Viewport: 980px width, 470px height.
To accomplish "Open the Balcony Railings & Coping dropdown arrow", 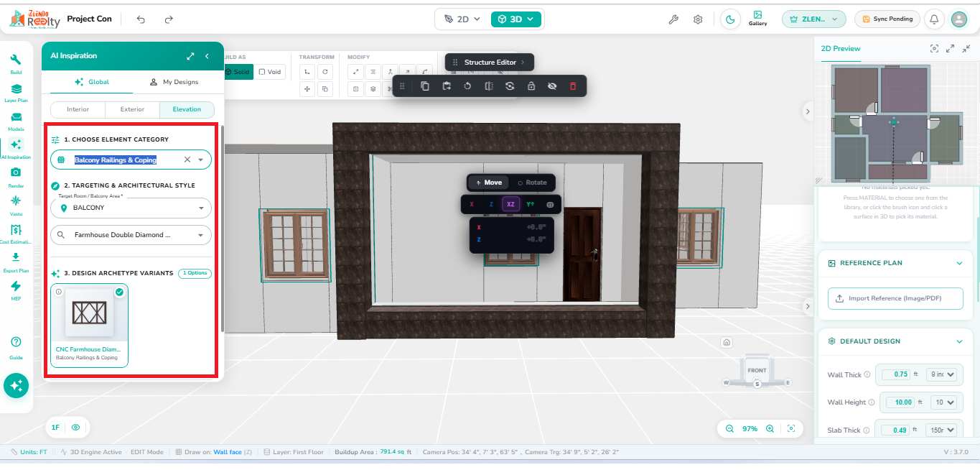I will coord(200,160).
